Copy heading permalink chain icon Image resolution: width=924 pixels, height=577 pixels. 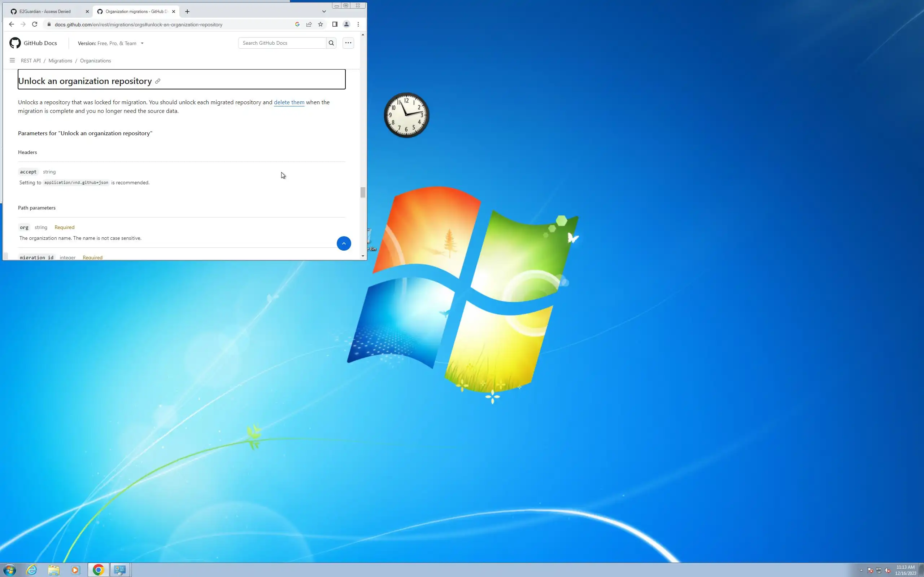pyautogui.click(x=158, y=81)
